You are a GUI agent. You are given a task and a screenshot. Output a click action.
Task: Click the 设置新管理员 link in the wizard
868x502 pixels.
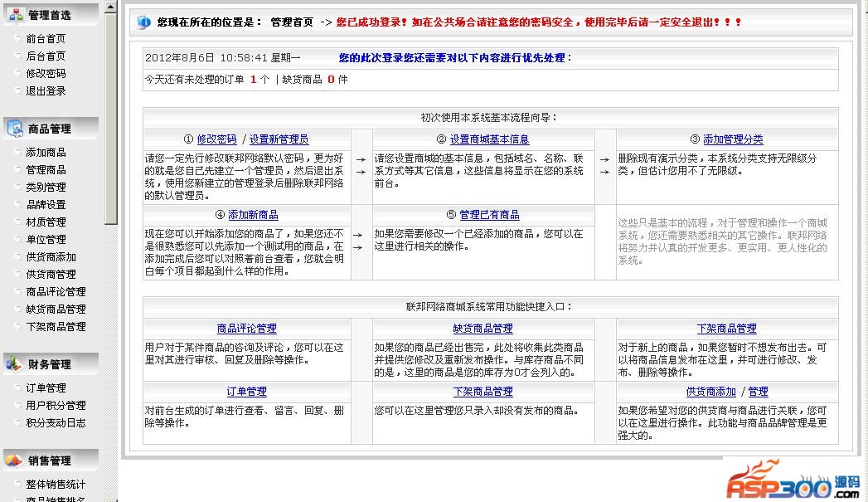click(279, 139)
